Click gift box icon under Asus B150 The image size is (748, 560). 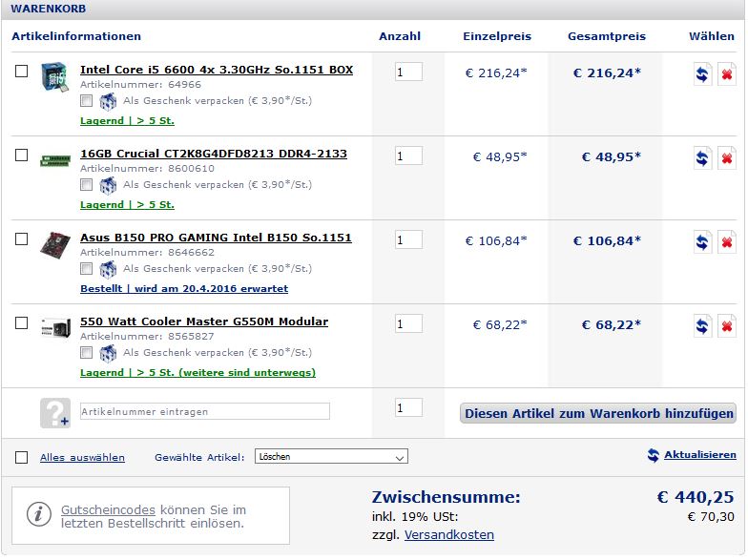click(108, 269)
